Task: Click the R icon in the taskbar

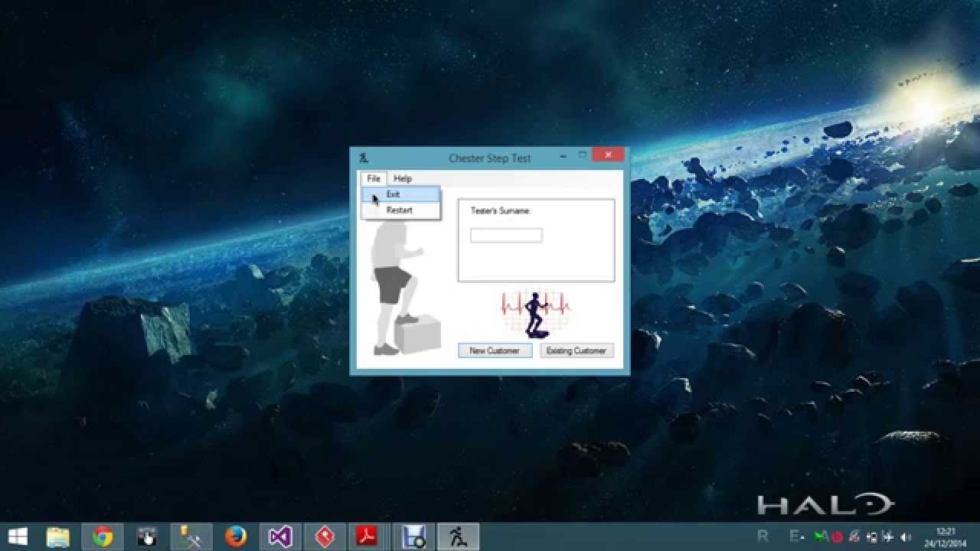Action: [x=763, y=537]
